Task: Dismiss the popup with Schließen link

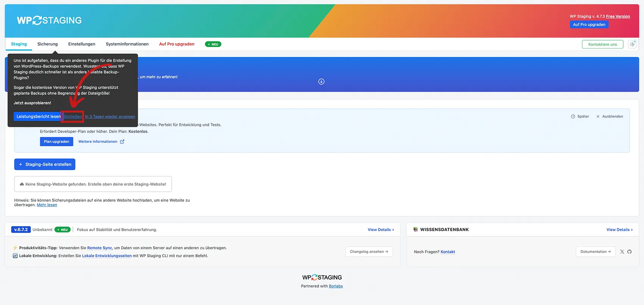Action: [73, 117]
